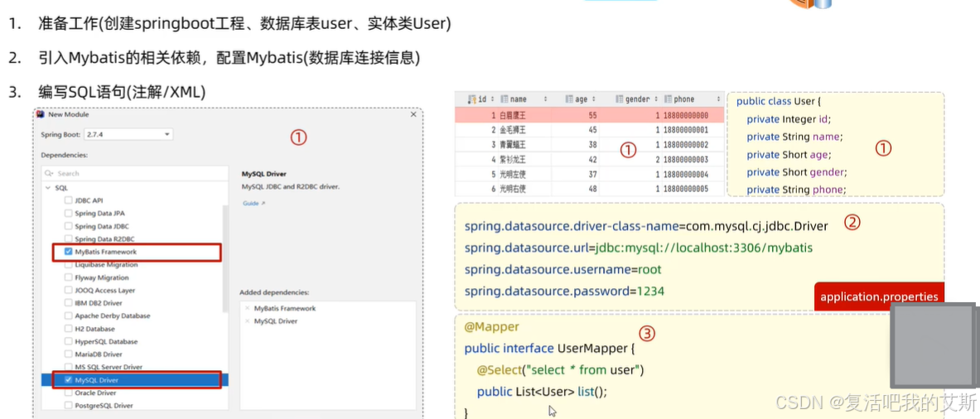The width and height of the screenshot is (980, 419).
Task: Select table row 3 青翼蝠王
Action: pyautogui.click(x=590, y=144)
